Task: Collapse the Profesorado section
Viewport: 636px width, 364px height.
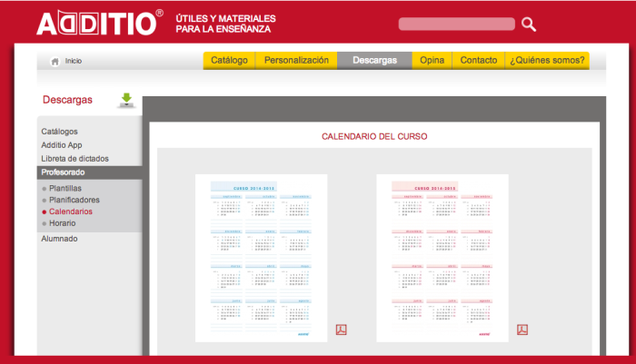Action: tap(64, 172)
